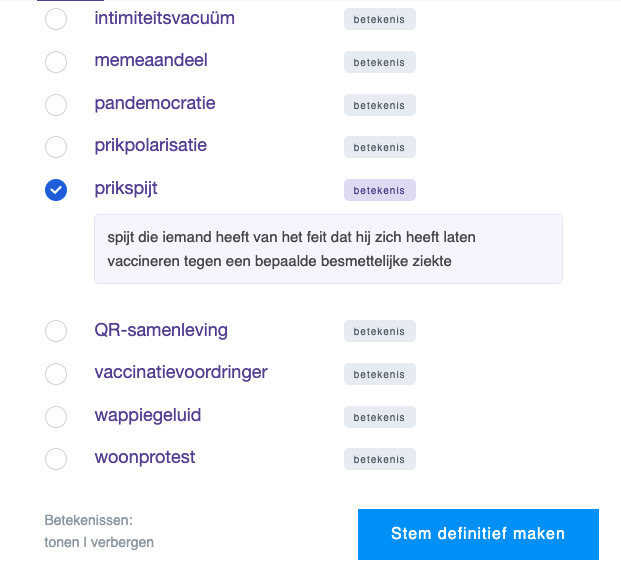Select the vaccinatievoordringer radio button
The image size is (621, 582).
[x=56, y=374]
